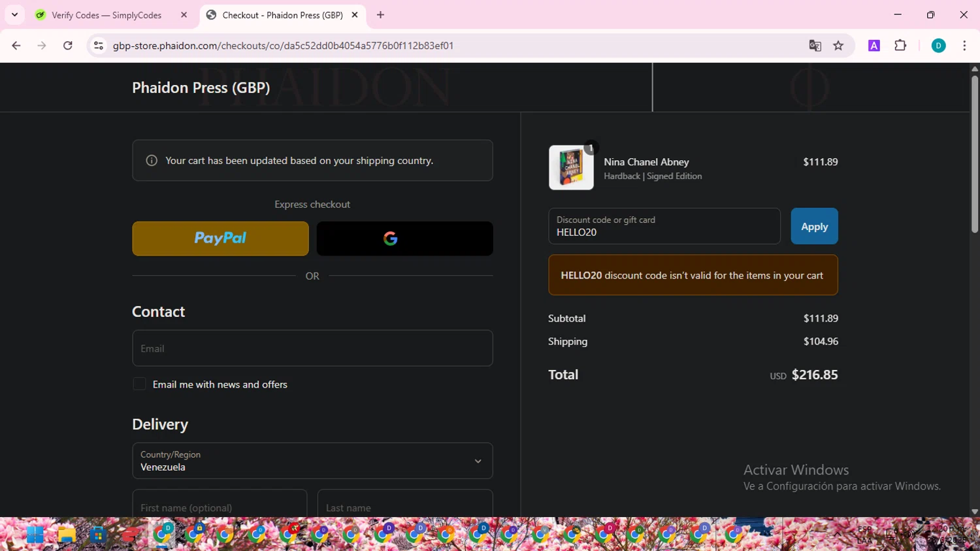Close the Checkout Phaidon Press tab
This screenshot has width=980, height=551.
pyautogui.click(x=355, y=15)
